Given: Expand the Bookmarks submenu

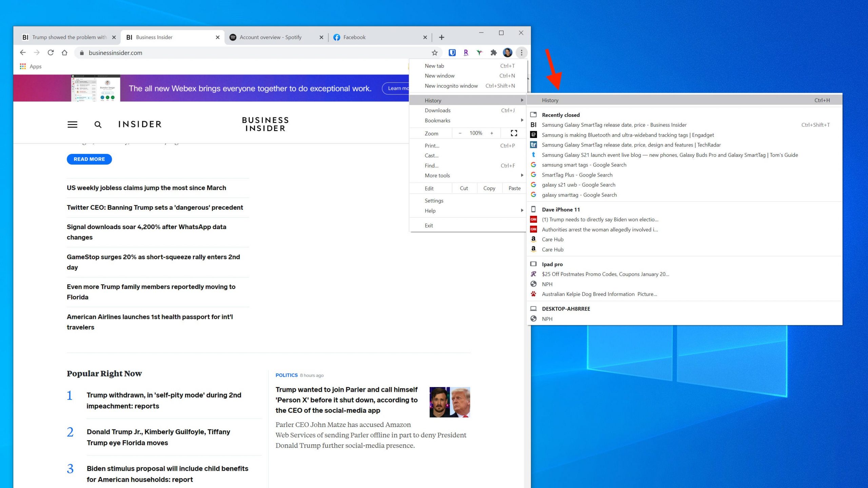Looking at the screenshot, I should [468, 120].
